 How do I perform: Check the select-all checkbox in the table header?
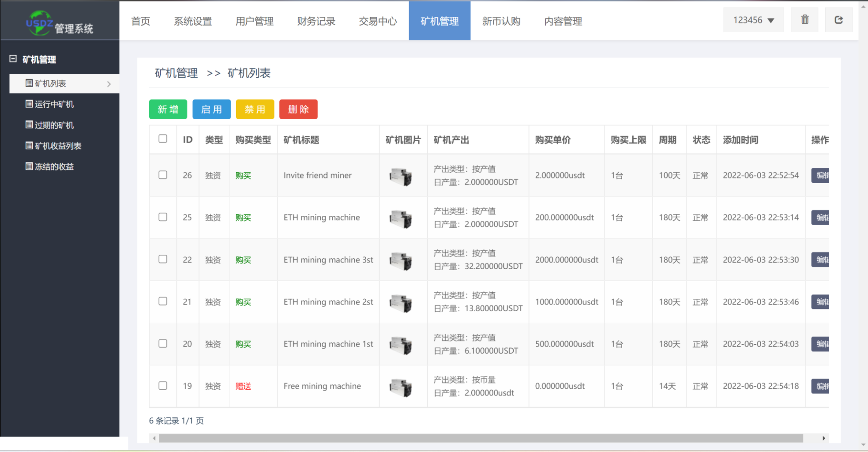[x=163, y=139]
